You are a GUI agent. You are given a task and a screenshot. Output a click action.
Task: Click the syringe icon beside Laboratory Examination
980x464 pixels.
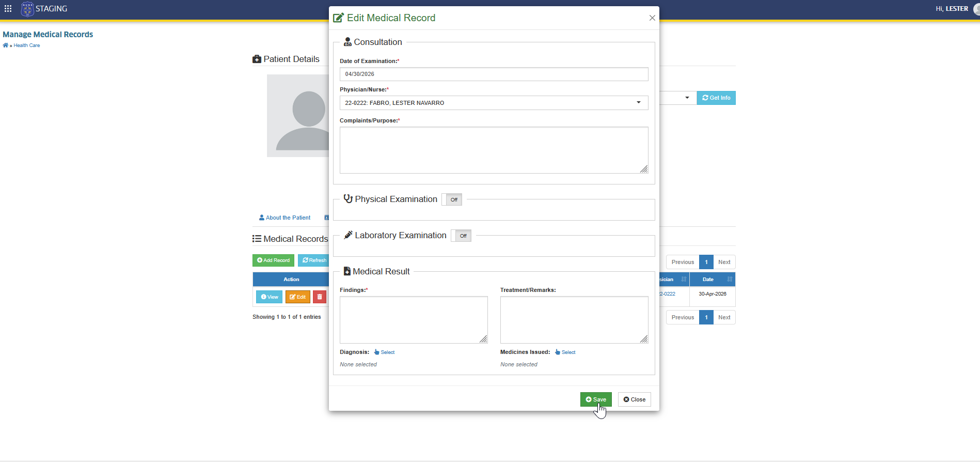[x=349, y=235]
